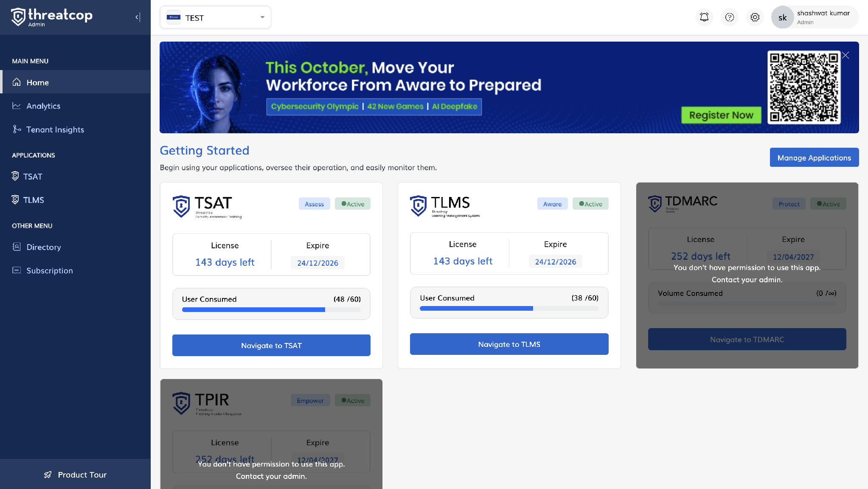This screenshot has height=489, width=868.
Task: Click Navigate to TLMS button
Action: point(509,344)
